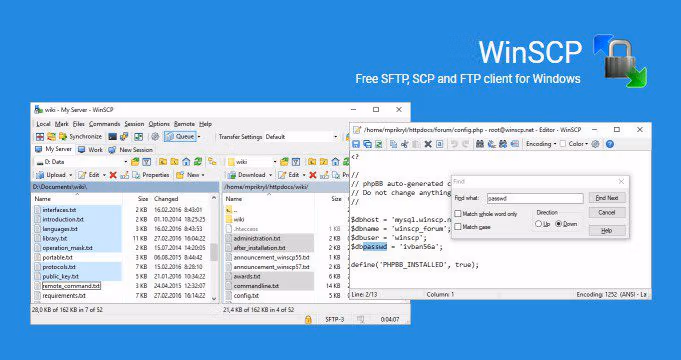Screen dimensions: 681x360
Task: Click the local Delete red X icon
Action: pyautogui.click(x=113, y=175)
